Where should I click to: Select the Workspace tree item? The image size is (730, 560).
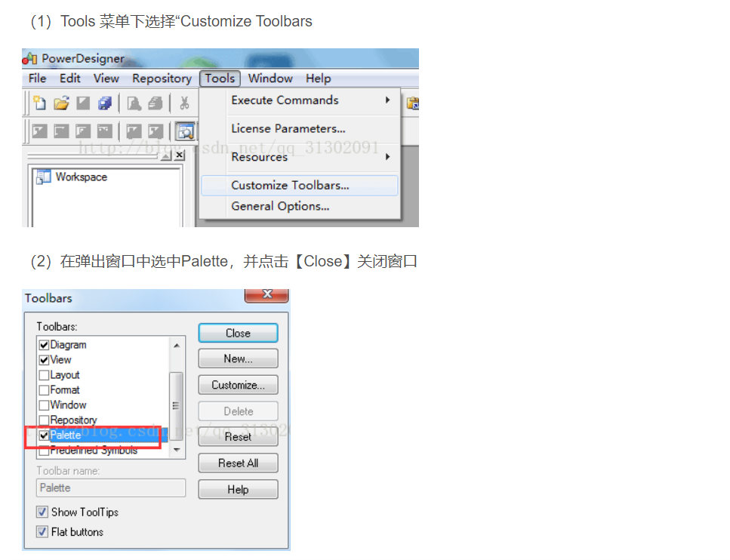tap(81, 177)
